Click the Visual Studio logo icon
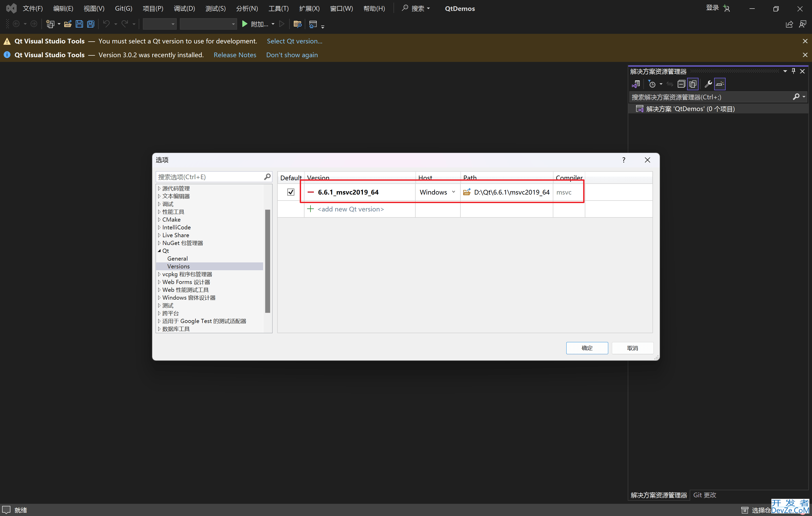Image resolution: width=812 pixels, height=516 pixels. pyautogui.click(x=11, y=8)
